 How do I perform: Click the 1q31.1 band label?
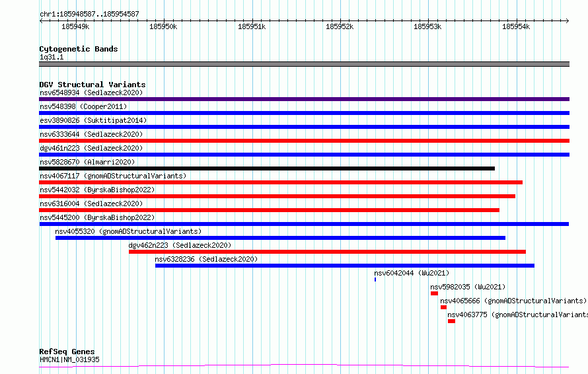pyautogui.click(x=52, y=57)
